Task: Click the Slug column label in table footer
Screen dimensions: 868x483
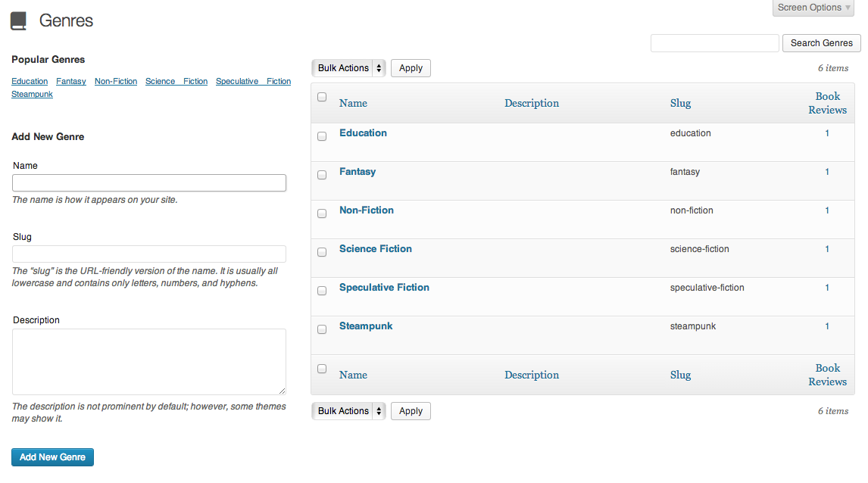Action: pos(680,375)
